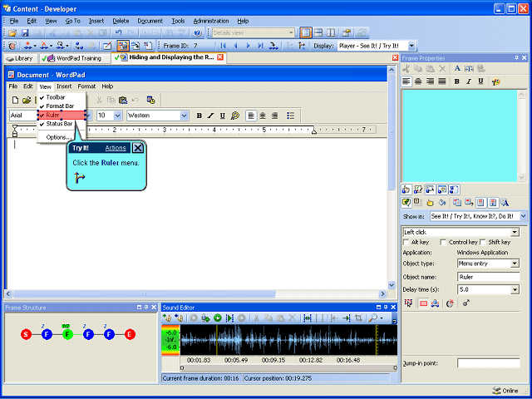Open the Delay time dropdown
Screen dimensions: 532x399
(x=515, y=290)
